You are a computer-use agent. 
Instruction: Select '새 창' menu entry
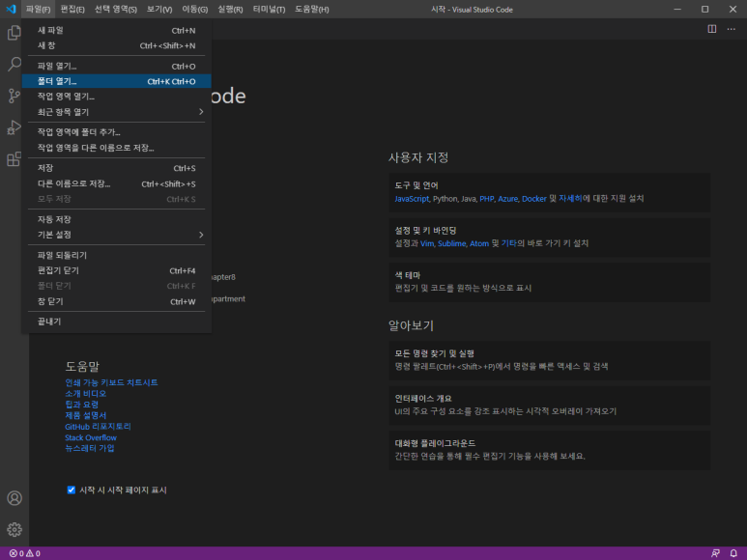click(x=116, y=45)
